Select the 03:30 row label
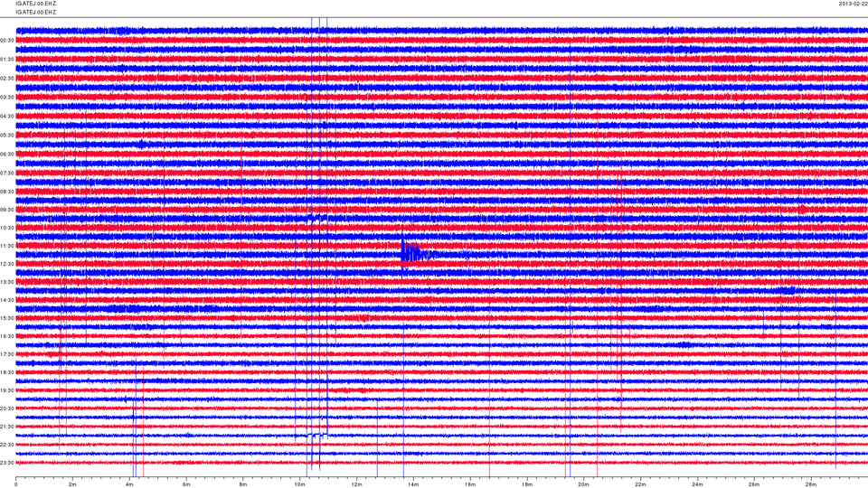Image resolution: width=868 pixels, height=488 pixels. click(x=7, y=98)
